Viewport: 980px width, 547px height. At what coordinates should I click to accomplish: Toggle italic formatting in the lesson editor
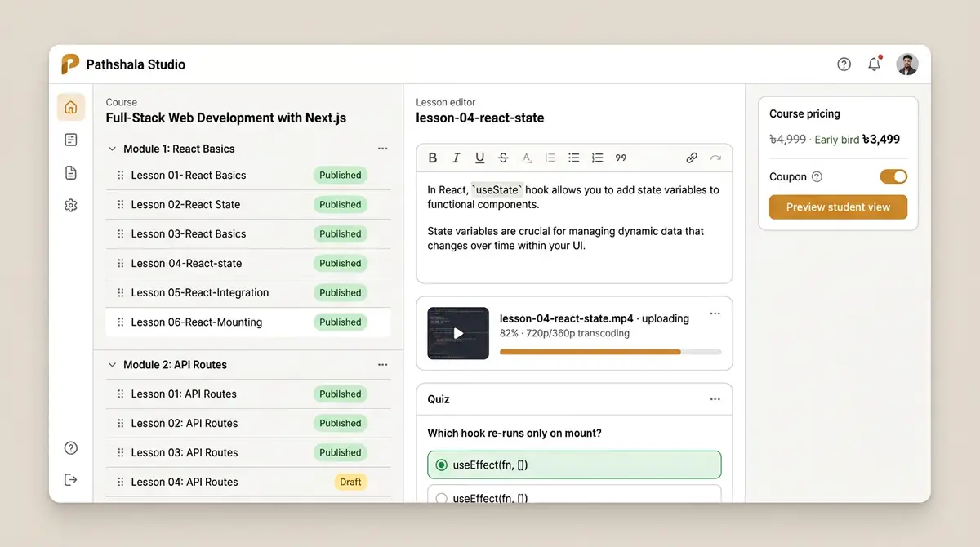[456, 158]
